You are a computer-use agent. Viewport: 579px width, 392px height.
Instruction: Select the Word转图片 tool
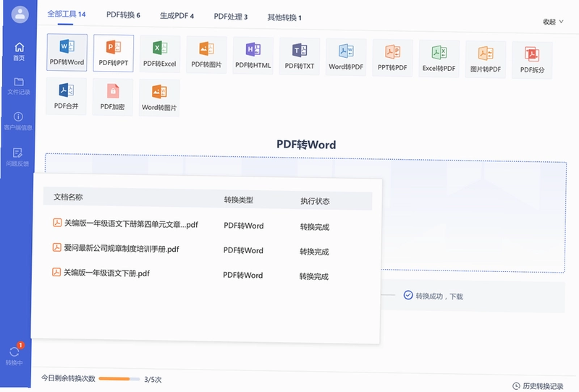pos(159,98)
